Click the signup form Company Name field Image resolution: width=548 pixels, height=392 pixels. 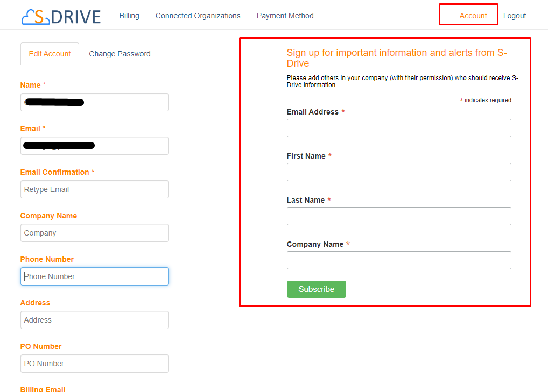click(x=398, y=260)
